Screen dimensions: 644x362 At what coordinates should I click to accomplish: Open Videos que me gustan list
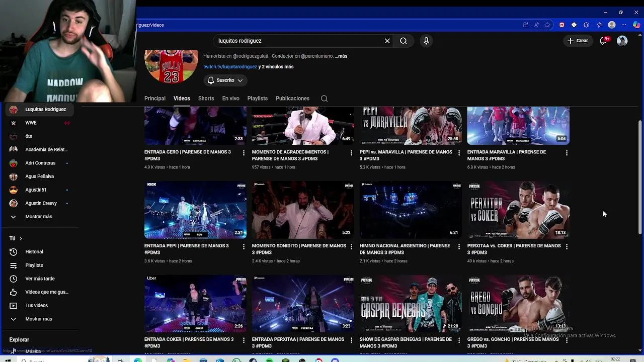(39, 292)
